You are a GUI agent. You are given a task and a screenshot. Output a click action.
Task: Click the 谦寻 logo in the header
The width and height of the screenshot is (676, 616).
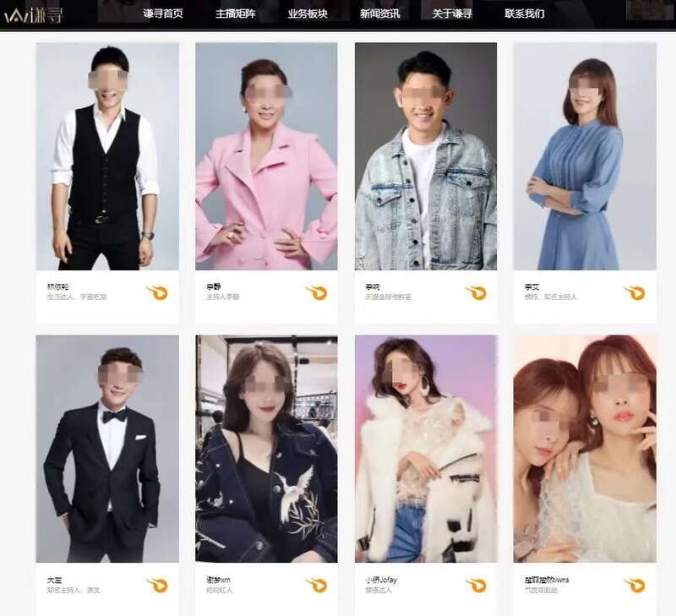click(34, 15)
